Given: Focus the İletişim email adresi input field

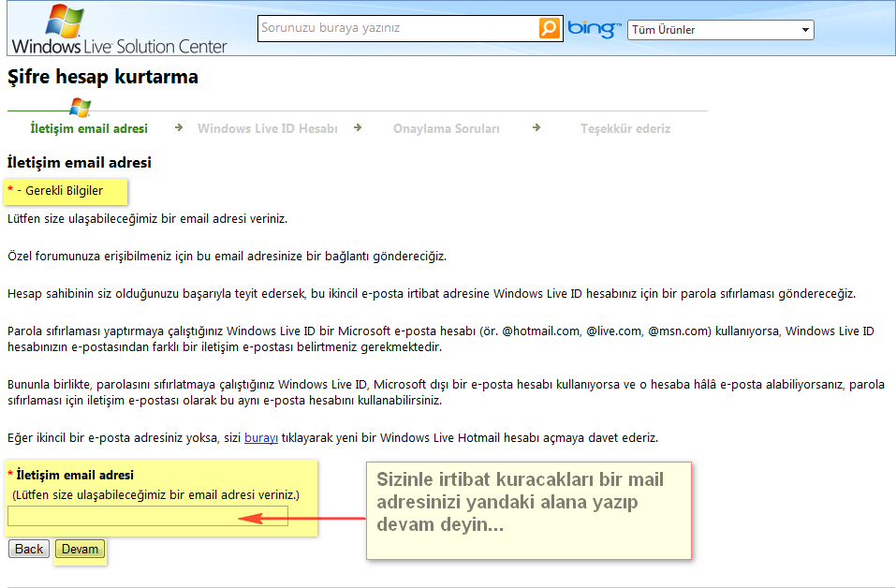Looking at the screenshot, I should [x=148, y=516].
